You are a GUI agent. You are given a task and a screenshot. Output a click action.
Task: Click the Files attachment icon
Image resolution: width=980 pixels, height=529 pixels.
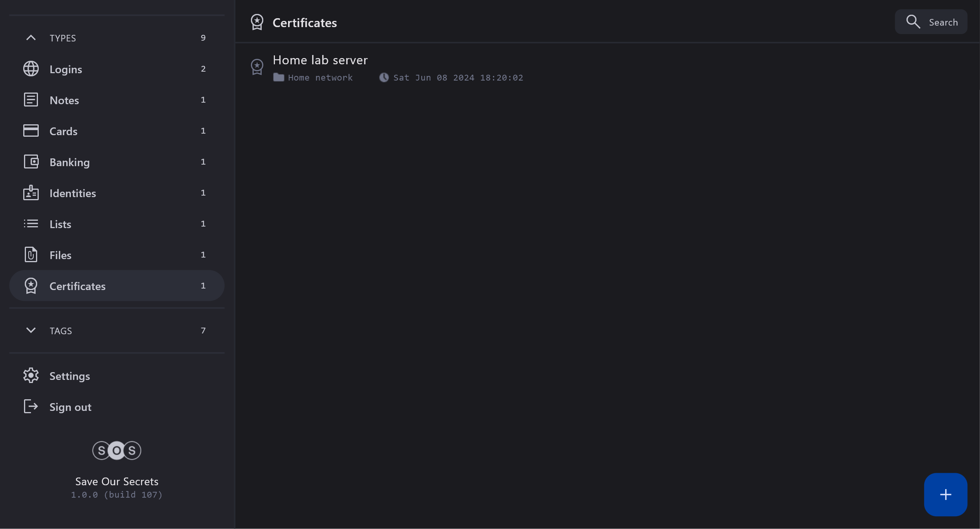tap(31, 255)
